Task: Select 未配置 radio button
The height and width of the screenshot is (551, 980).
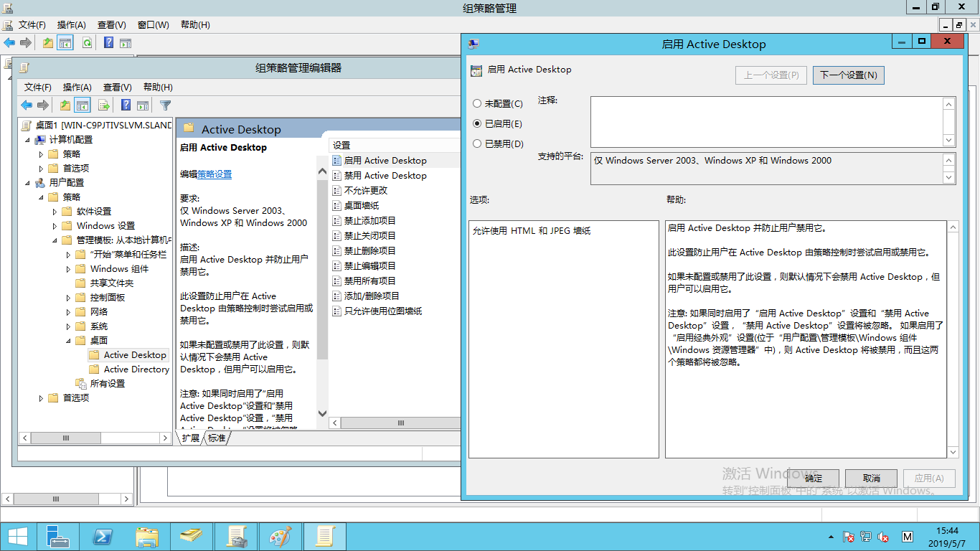Action: (x=477, y=104)
